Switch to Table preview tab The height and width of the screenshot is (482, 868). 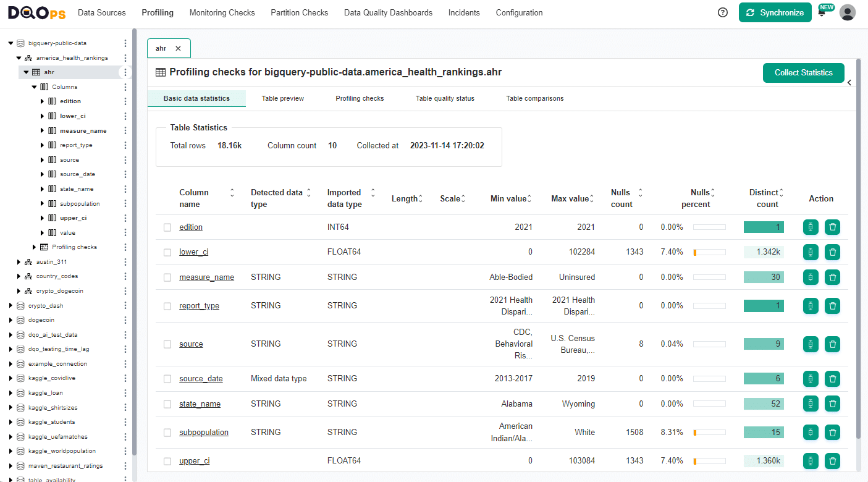[x=283, y=98]
